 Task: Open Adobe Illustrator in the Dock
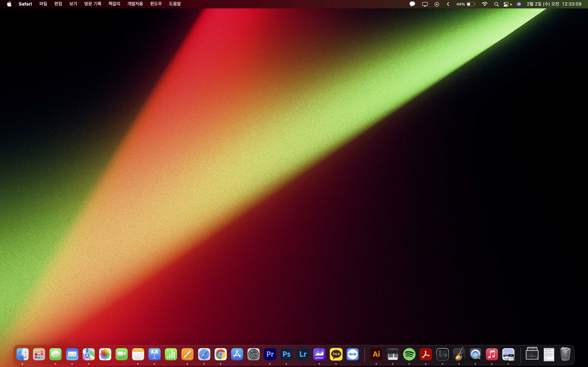376,354
